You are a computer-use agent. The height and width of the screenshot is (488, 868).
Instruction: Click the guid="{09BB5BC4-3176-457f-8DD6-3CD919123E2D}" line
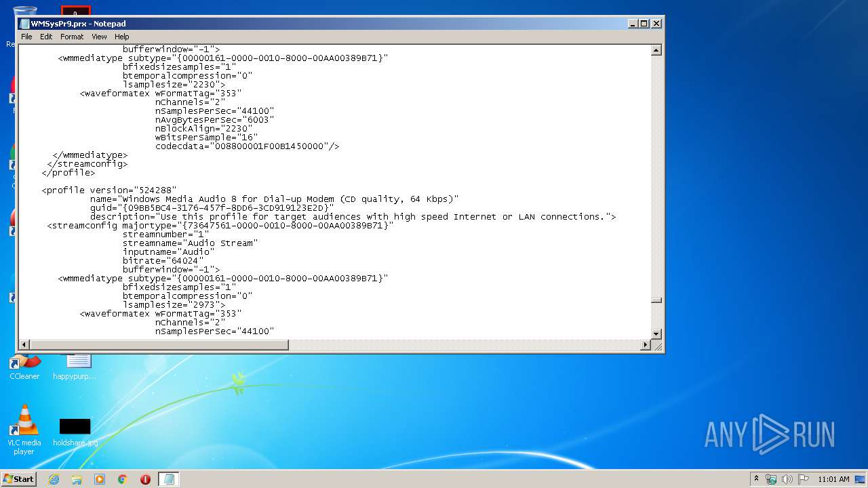(212, 207)
